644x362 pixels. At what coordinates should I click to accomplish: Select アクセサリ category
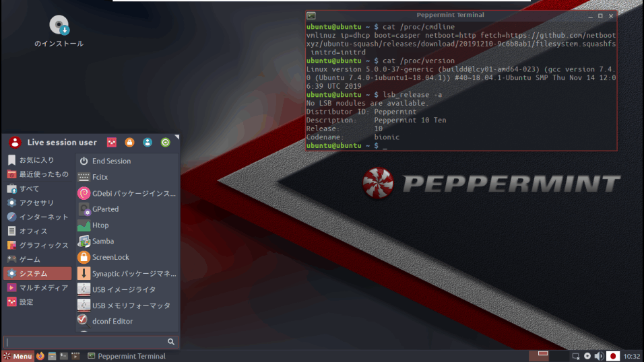pyautogui.click(x=37, y=203)
